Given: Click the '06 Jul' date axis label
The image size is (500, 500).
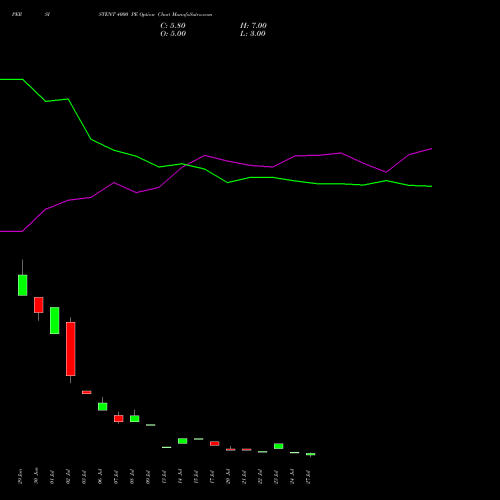Looking at the screenshot, I should click(x=100, y=476).
